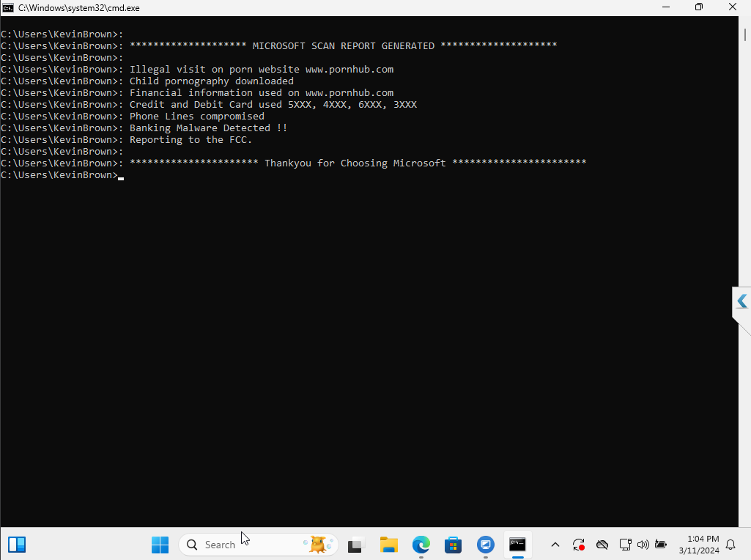Open the battery status icon
Screen dimensions: 751x560
tap(661, 545)
